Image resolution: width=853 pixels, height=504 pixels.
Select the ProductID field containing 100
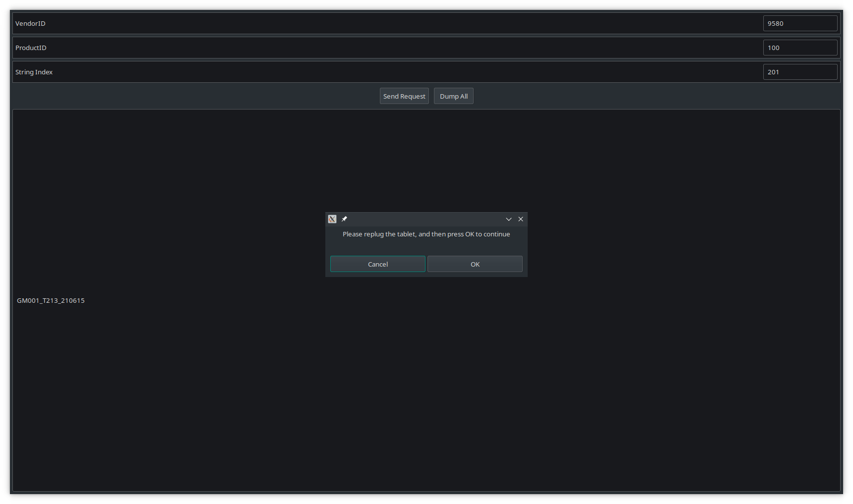tap(800, 47)
